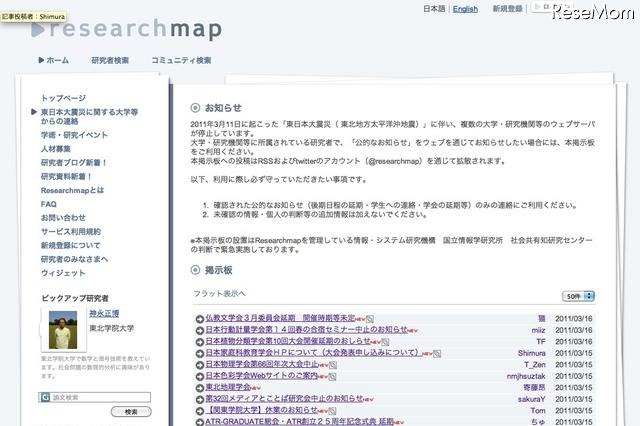The height and width of the screenshot is (426, 640).
Task: Open 人材募集 sidebar item
Action: tap(56, 149)
